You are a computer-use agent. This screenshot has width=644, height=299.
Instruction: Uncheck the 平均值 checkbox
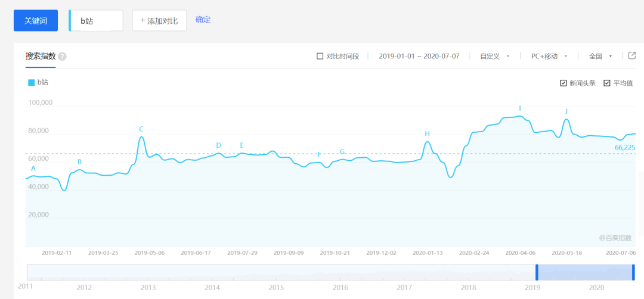coord(607,83)
